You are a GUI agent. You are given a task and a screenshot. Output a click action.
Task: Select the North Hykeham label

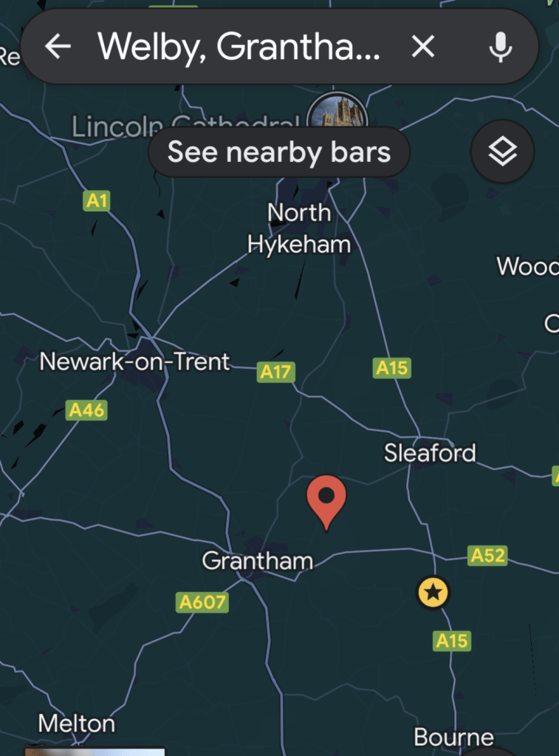299,228
